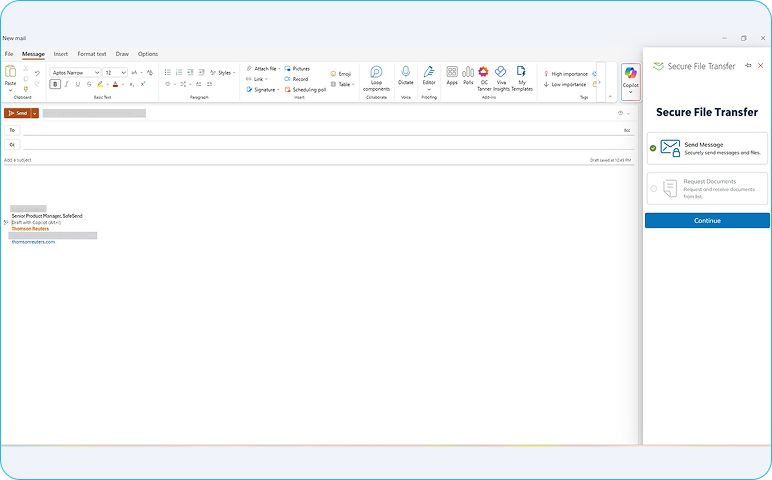Click the Copilot icon in the ribbon

coord(630,73)
